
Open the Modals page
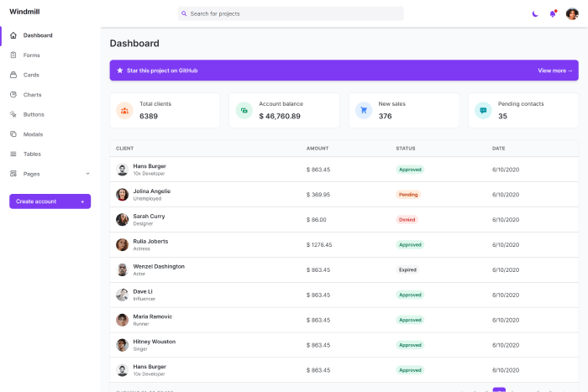tap(33, 134)
